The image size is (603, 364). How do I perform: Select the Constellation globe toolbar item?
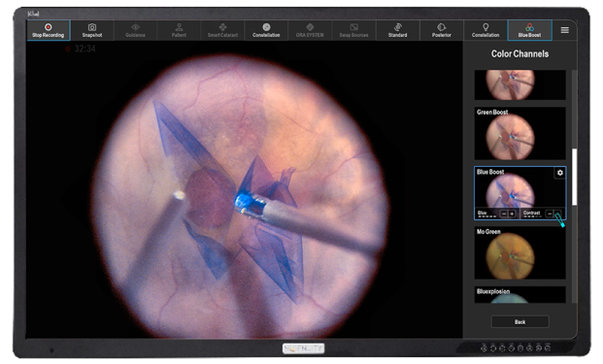(x=266, y=30)
